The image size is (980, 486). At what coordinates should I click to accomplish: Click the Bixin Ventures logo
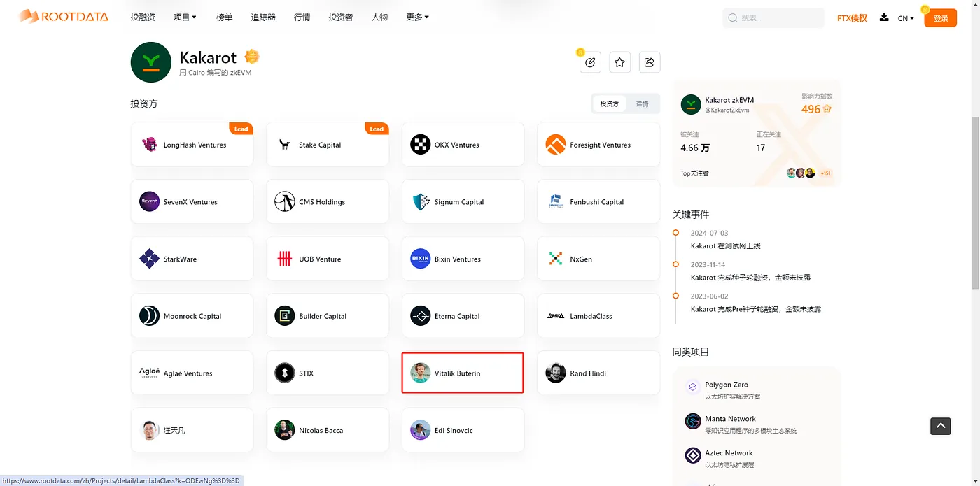pyautogui.click(x=421, y=259)
